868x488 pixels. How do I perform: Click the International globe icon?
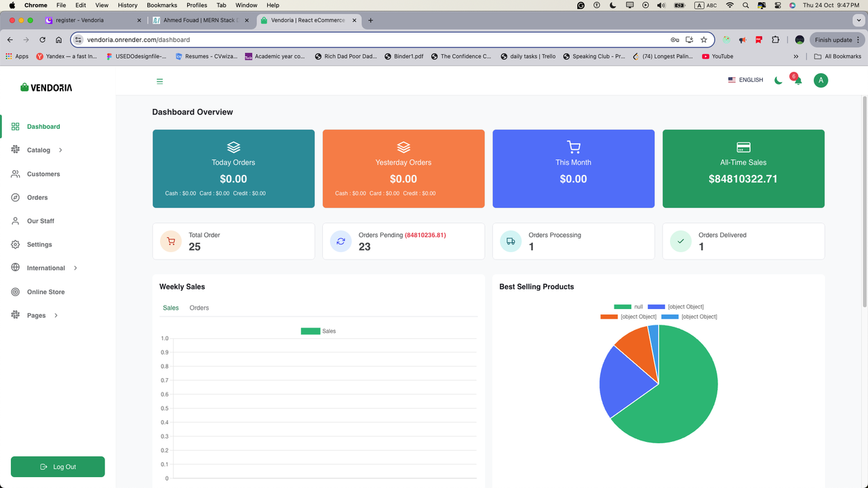click(15, 268)
